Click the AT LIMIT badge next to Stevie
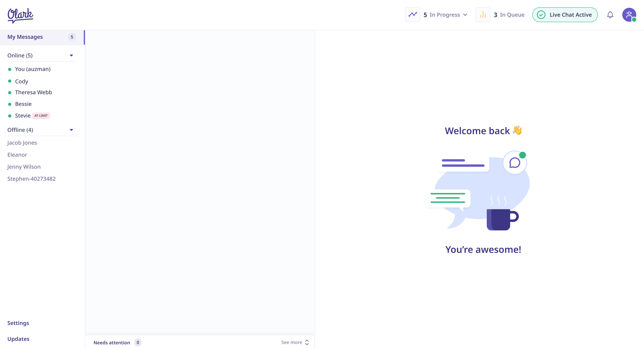This screenshot has width=644, height=349. (41, 116)
